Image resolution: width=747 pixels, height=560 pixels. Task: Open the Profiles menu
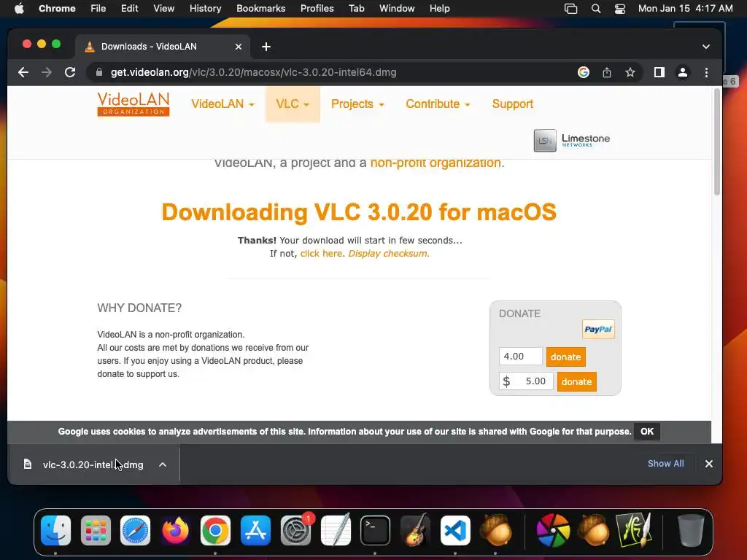[x=317, y=9]
